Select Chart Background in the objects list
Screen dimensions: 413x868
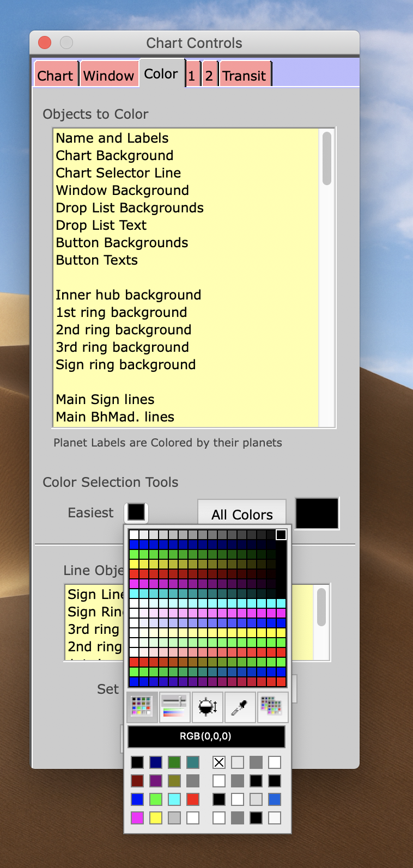click(x=114, y=156)
